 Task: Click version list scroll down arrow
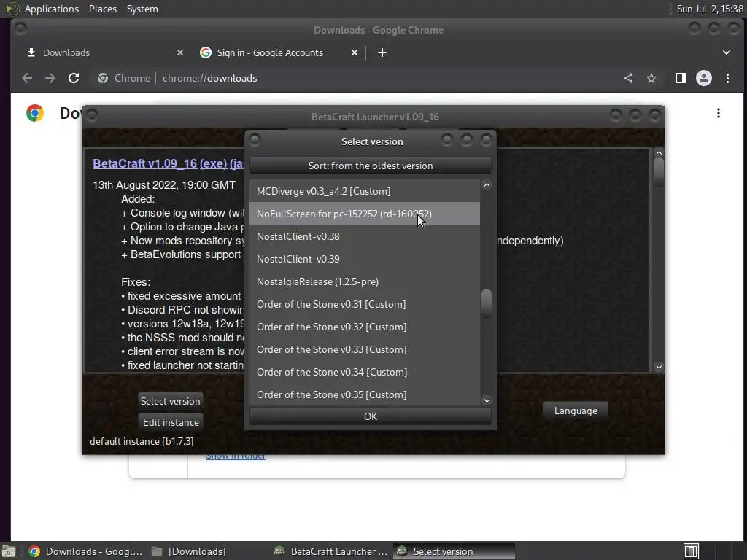point(487,400)
